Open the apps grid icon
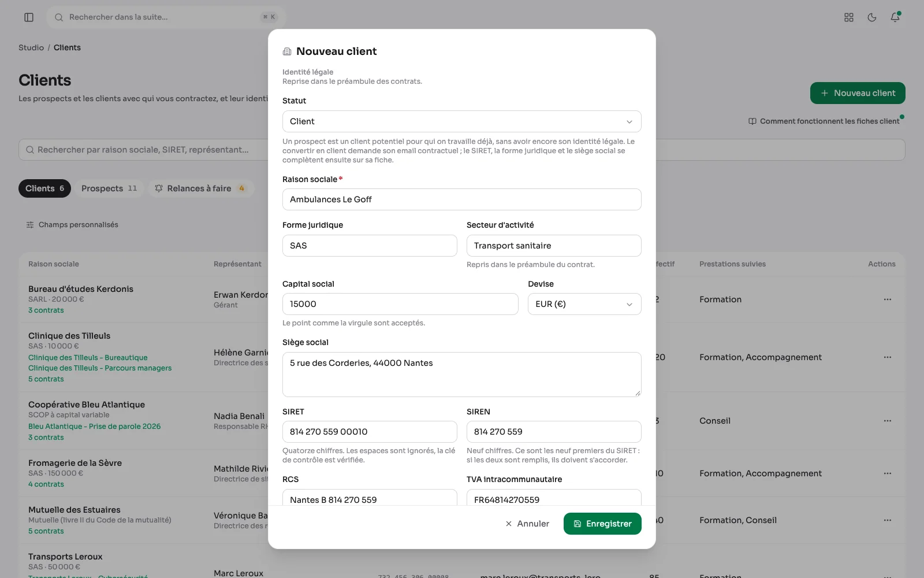This screenshot has height=578, width=924. click(x=849, y=17)
